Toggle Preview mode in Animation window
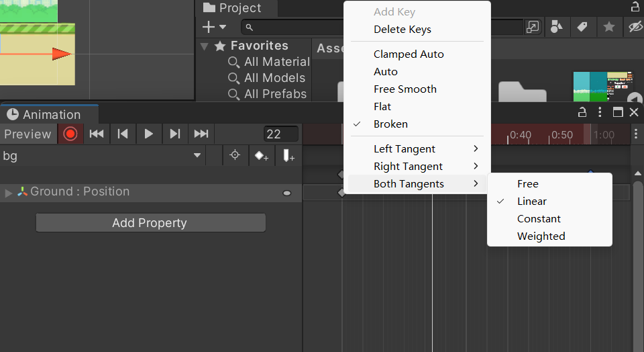The image size is (644, 352). [x=28, y=134]
